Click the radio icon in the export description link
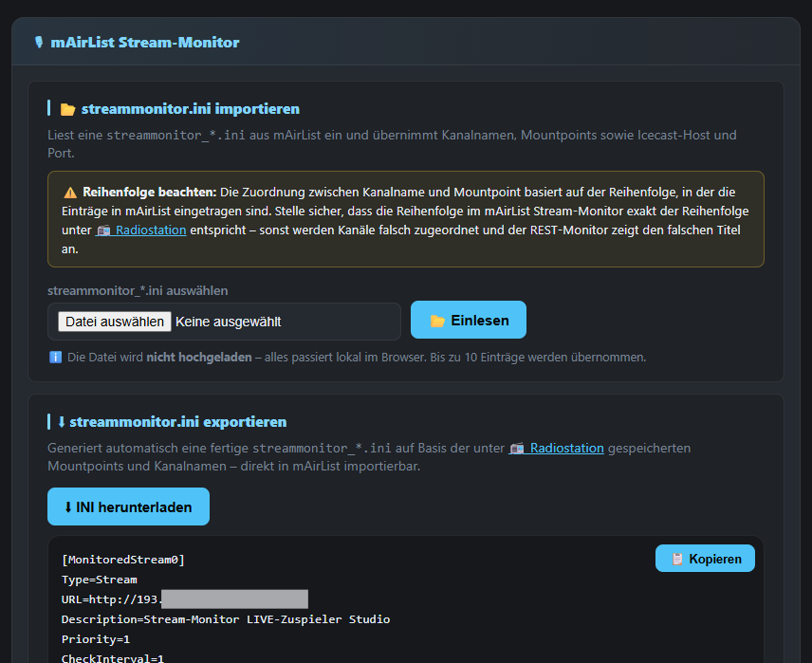812x663 pixels. pyautogui.click(x=517, y=449)
